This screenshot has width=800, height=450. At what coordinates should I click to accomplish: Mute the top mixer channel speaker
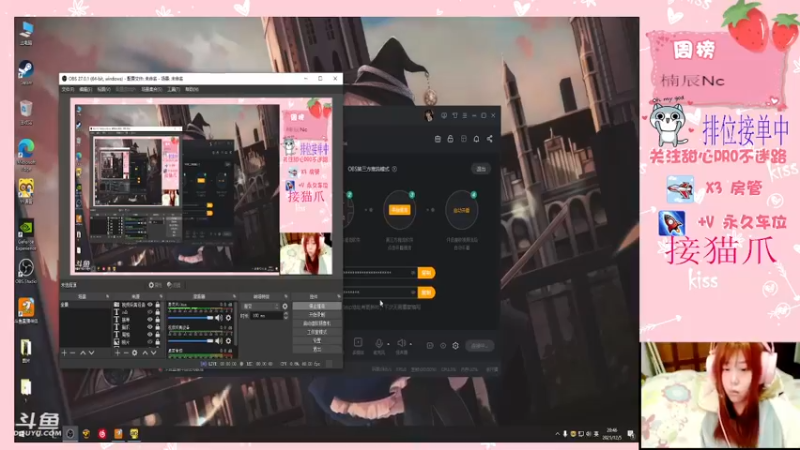coord(219,318)
